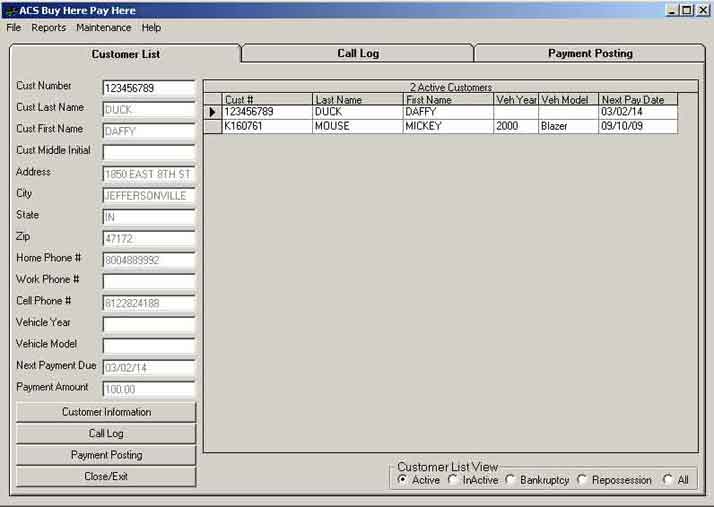Click the row selector arrow for DUCK row
Image resolution: width=714 pixels, height=507 pixels.
point(213,112)
